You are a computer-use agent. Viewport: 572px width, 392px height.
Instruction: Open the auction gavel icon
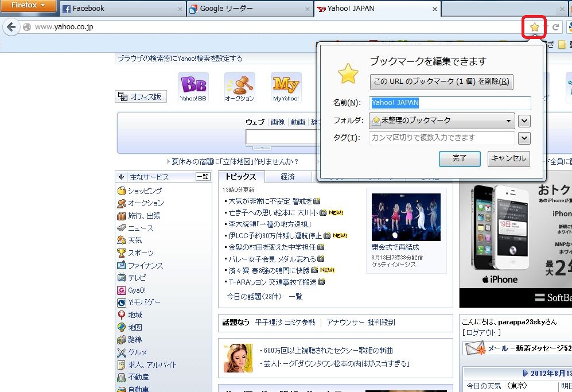click(x=240, y=88)
